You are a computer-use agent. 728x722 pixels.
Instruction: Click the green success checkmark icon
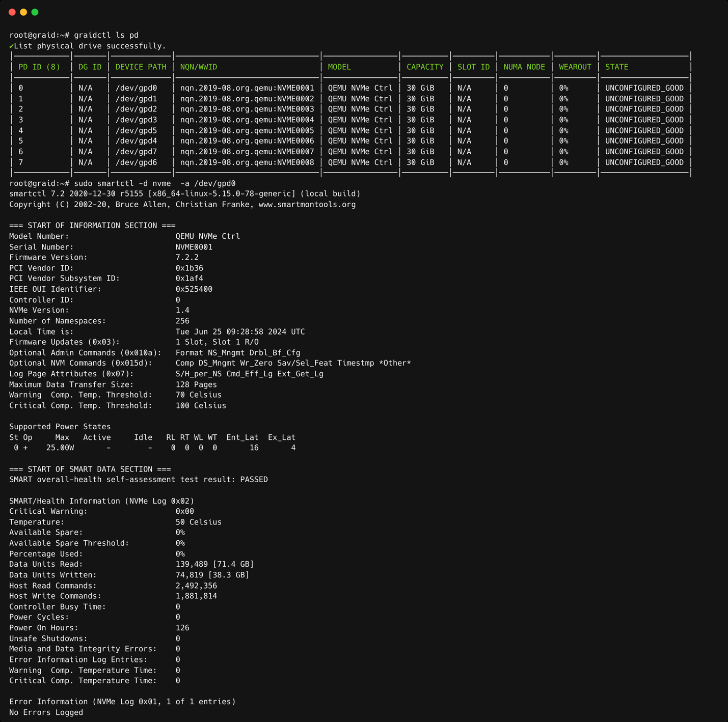pos(11,46)
